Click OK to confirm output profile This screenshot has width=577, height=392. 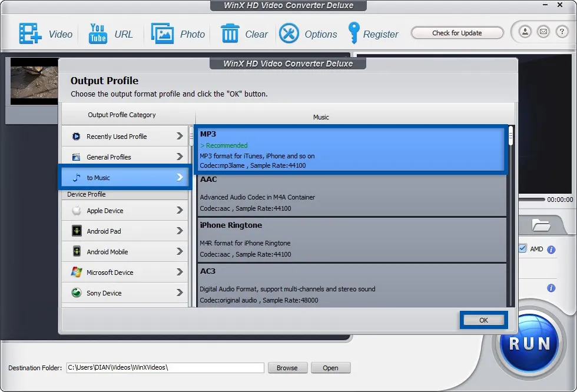pyautogui.click(x=483, y=320)
